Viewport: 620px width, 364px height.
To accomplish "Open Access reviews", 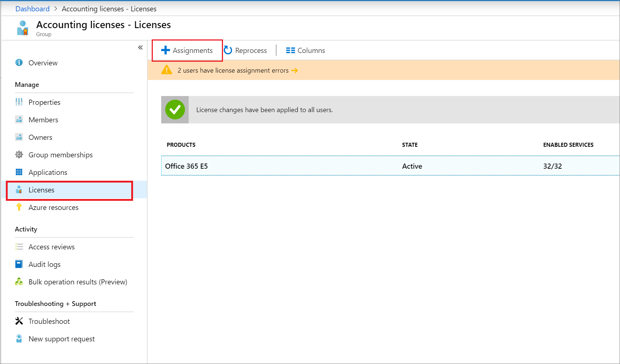I will point(52,247).
